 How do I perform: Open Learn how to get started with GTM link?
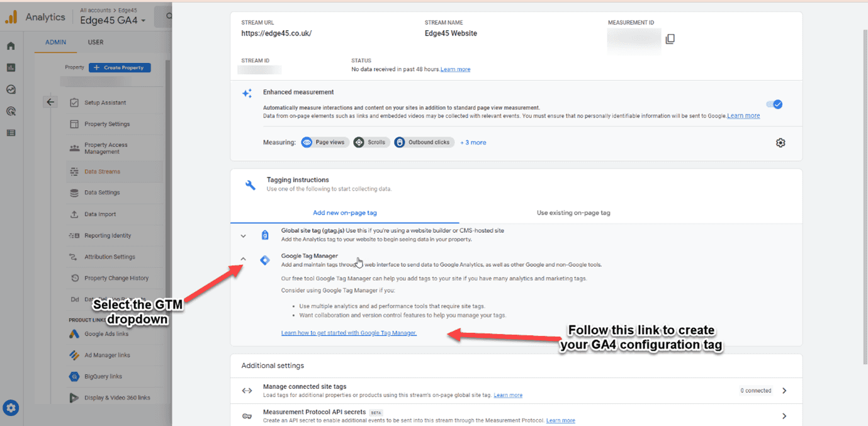pyautogui.click(x=349, y=333)
